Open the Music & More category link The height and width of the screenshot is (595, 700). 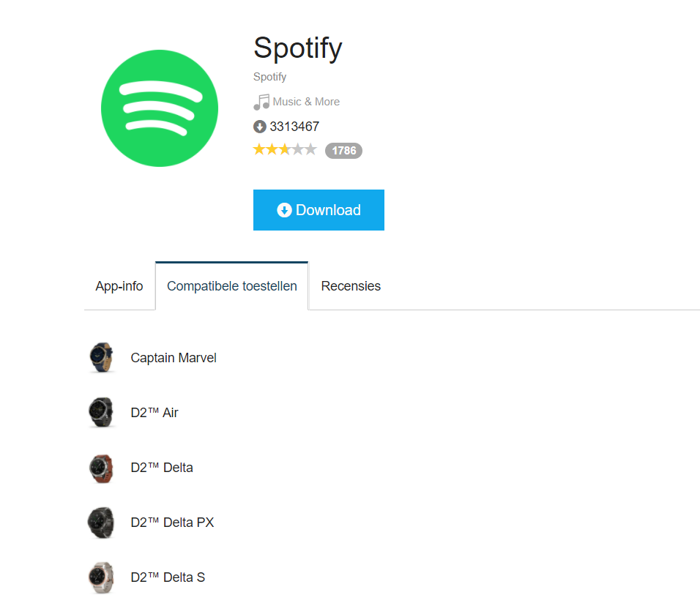(x=306, y=102)
